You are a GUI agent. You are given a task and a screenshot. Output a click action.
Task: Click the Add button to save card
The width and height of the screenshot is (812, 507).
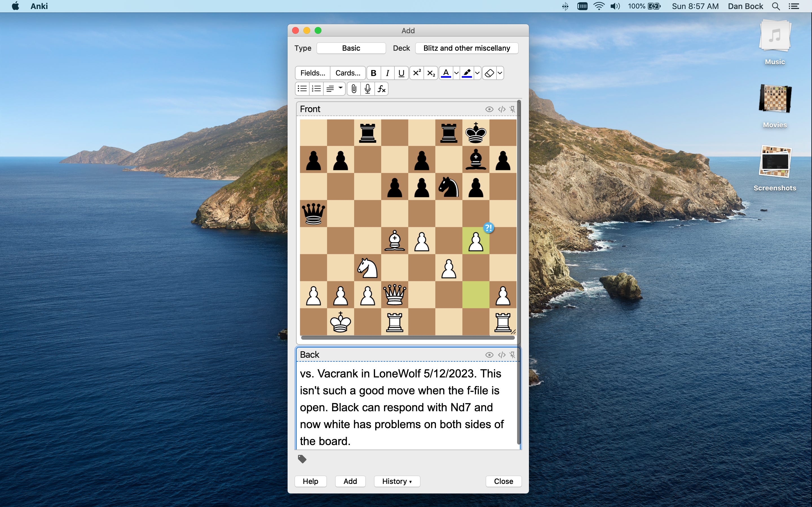pyautogui.click(x=350, y=481)
